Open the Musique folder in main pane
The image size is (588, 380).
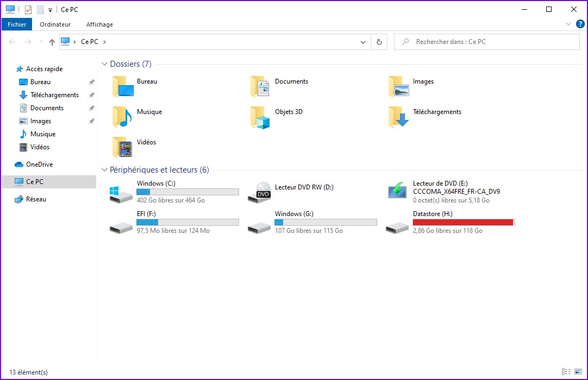coord(123,117)
